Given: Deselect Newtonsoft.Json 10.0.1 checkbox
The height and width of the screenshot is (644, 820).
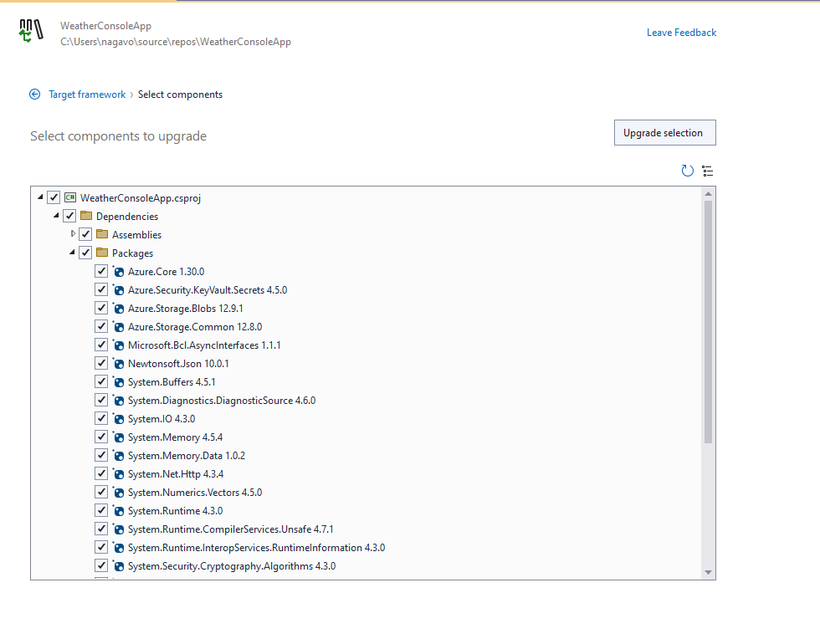Looking at the screenshot, I should (101, 363).
